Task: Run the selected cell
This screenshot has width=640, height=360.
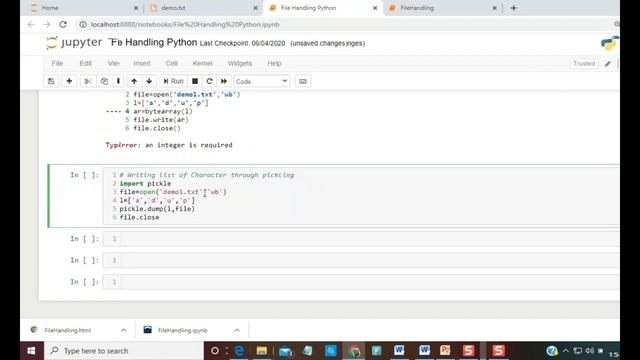Action: point(173,81)
